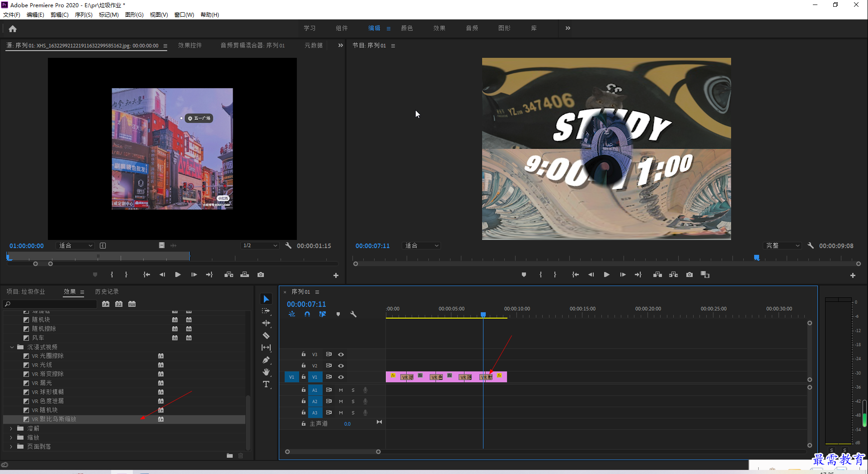The width and height of the screenshot is (868, 474).
Task: Filter accelerated effects in Effects panel
Action: [106, 304]
